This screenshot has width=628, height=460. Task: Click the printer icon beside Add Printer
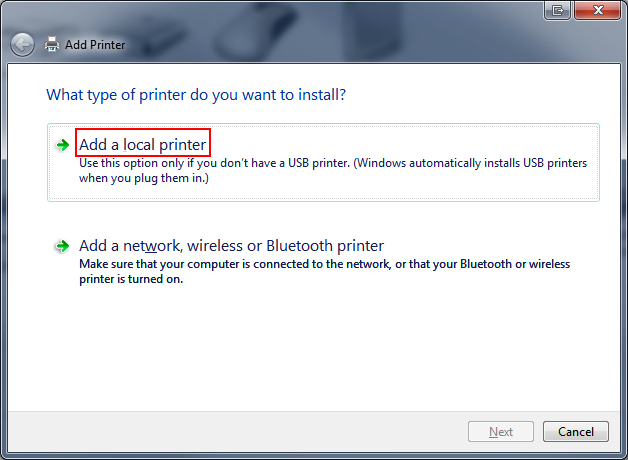52,44
